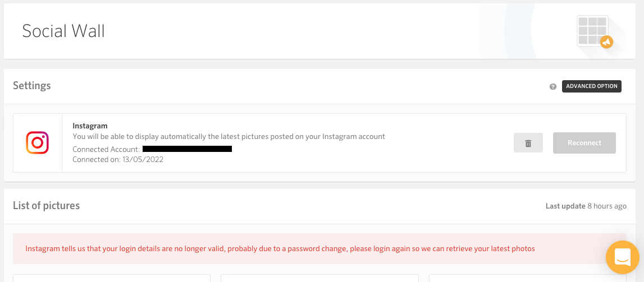Image resolution: width=644 pixels, height=282 pixels.
Task: Click the bold Instagram title label
Action: (90, 126)
